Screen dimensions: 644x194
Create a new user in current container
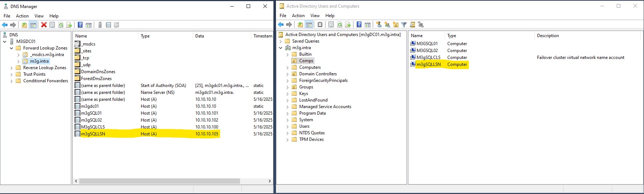(379, 24)
